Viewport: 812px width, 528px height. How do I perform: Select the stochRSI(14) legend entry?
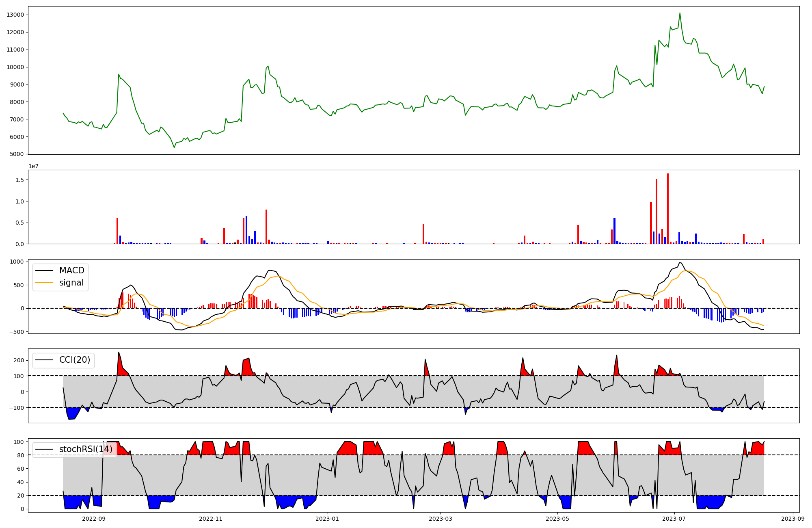[86, 449]
